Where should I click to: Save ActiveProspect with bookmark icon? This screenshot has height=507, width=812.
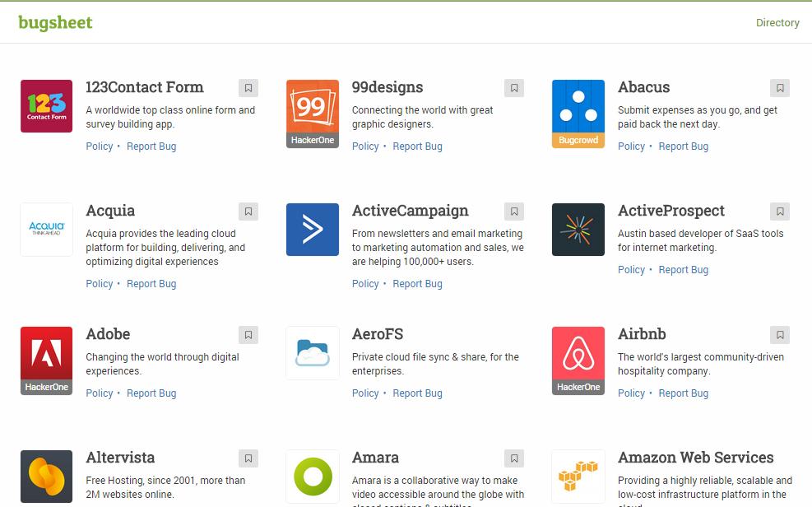pyautogui.click(x=780, y=212)
